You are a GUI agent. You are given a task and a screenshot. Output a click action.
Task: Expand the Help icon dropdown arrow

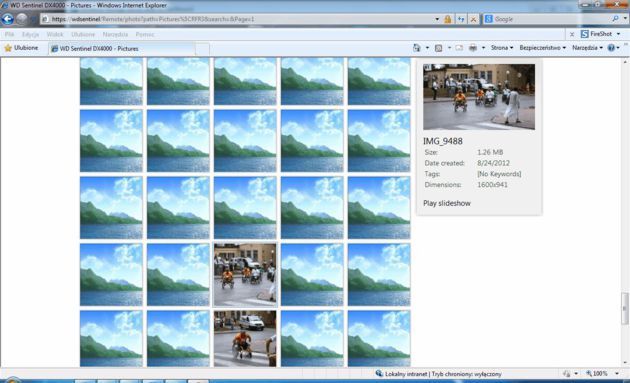point(618,48)
